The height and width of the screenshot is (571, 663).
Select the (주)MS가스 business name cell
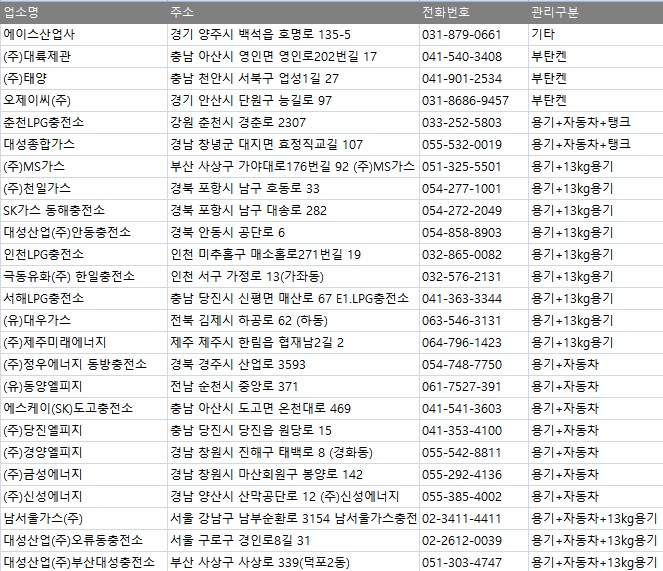pyautogui.click(x=84, y=167)
